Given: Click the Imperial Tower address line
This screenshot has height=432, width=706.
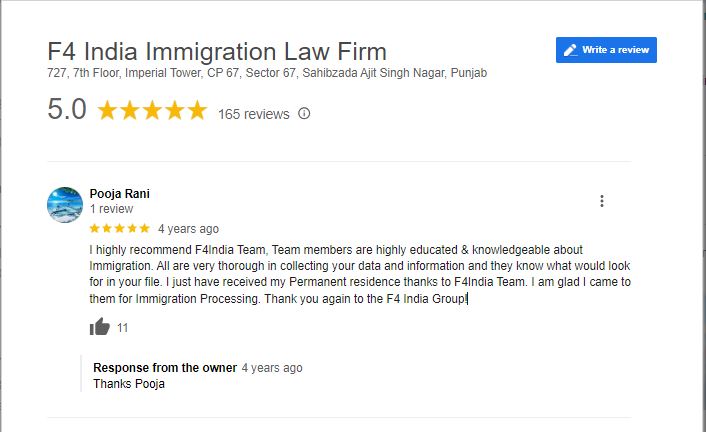Looking at the screenshot, I should pyautogui.click(x=267, y=73).
